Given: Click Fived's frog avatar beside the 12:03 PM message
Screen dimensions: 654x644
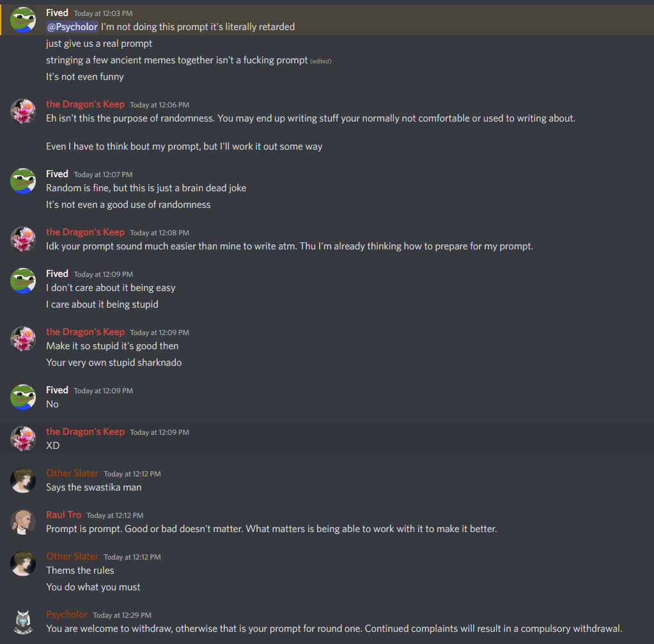Looking at the screenshot, I should (23, 19).
